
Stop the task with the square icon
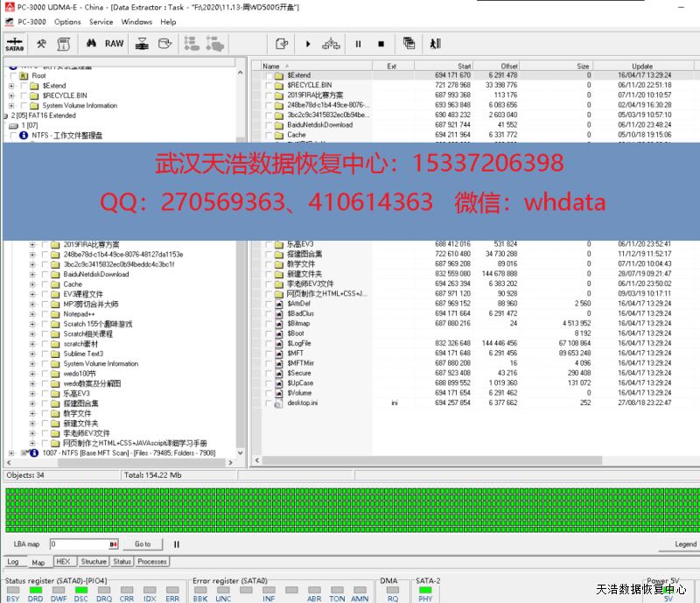(x=381, y=44)
